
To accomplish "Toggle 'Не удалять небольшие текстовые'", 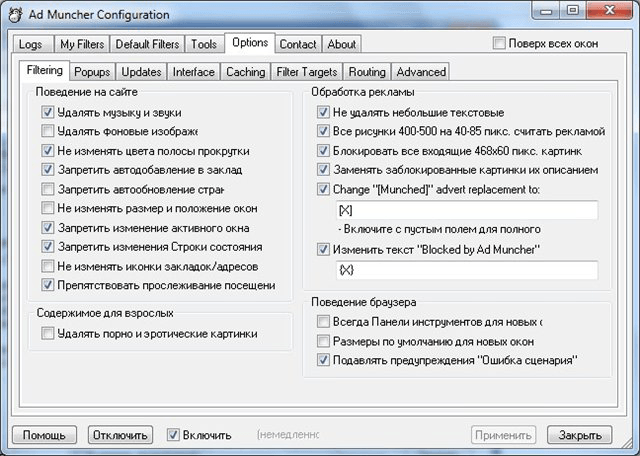I will 323,112.
